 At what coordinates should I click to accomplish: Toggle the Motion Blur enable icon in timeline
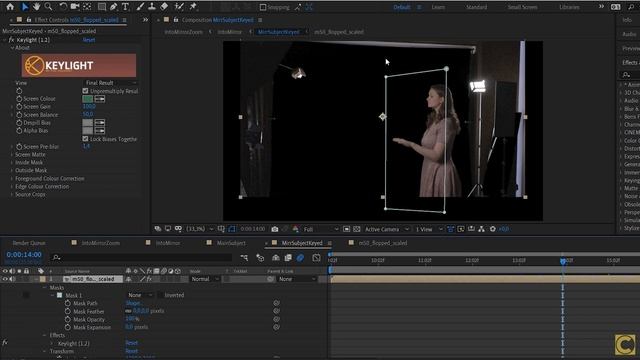300,258
